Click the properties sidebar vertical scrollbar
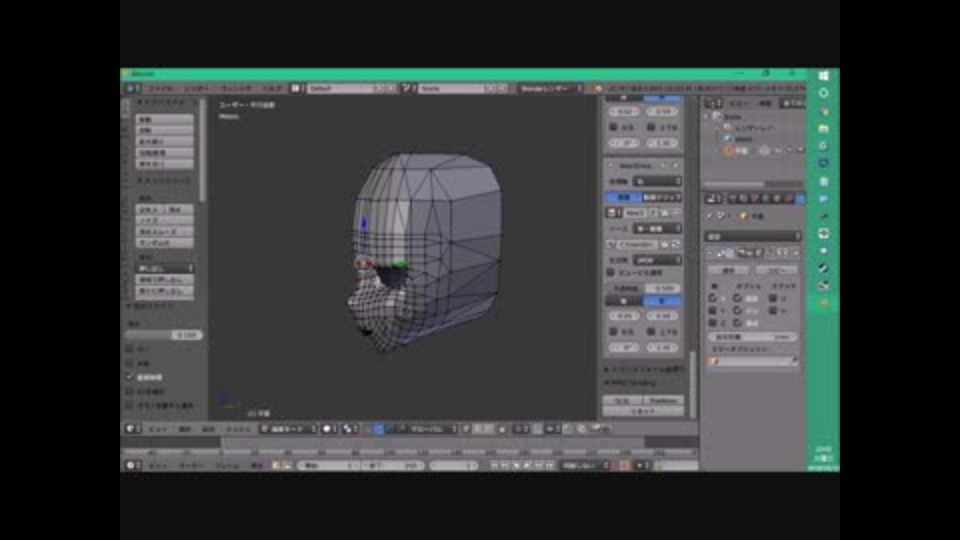The image size is (960, 540). pyautogui.click(x=693, y=383)
